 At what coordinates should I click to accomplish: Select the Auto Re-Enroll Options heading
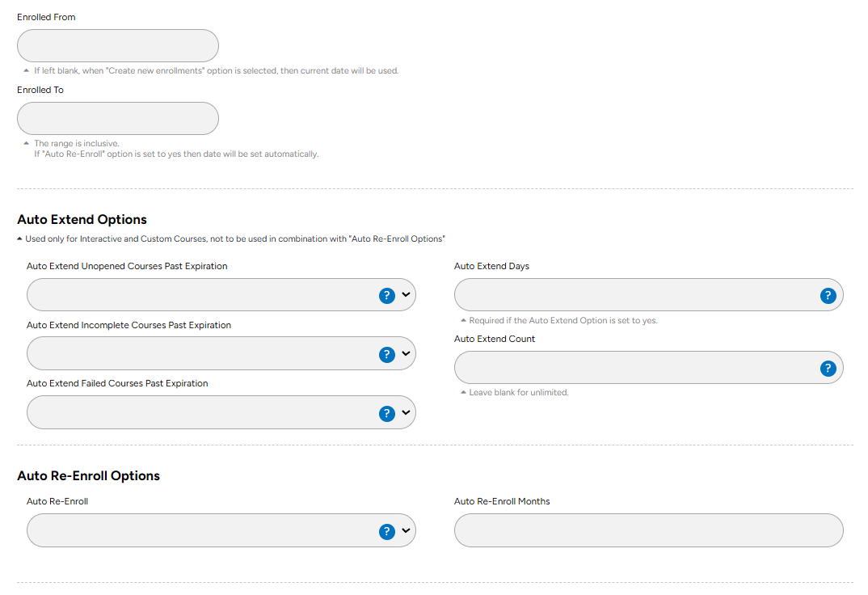[89, 476]
